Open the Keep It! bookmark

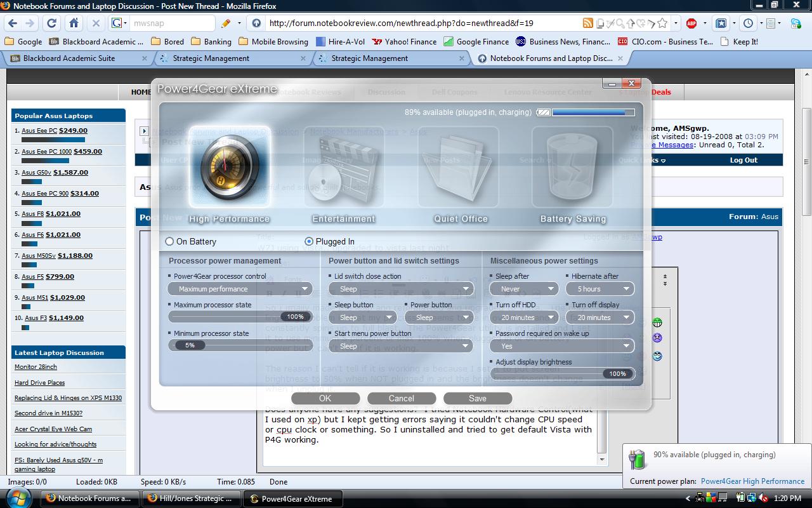739,41
